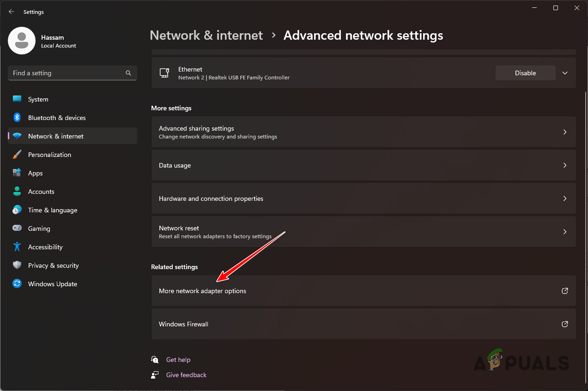This screenshot has width=588, height=391.
Task: Click the Find a setting search box
Action: 72,72
